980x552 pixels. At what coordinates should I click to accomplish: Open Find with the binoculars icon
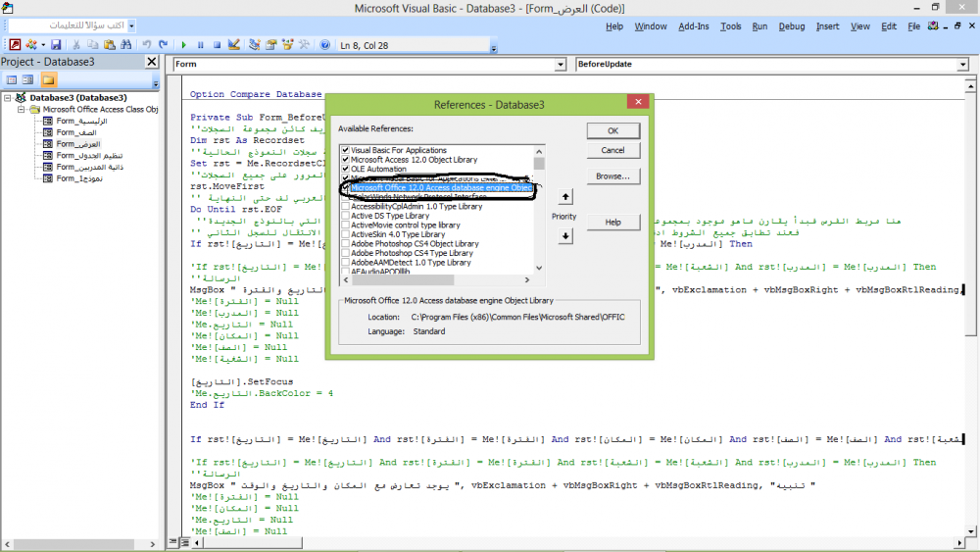(126, 44)
